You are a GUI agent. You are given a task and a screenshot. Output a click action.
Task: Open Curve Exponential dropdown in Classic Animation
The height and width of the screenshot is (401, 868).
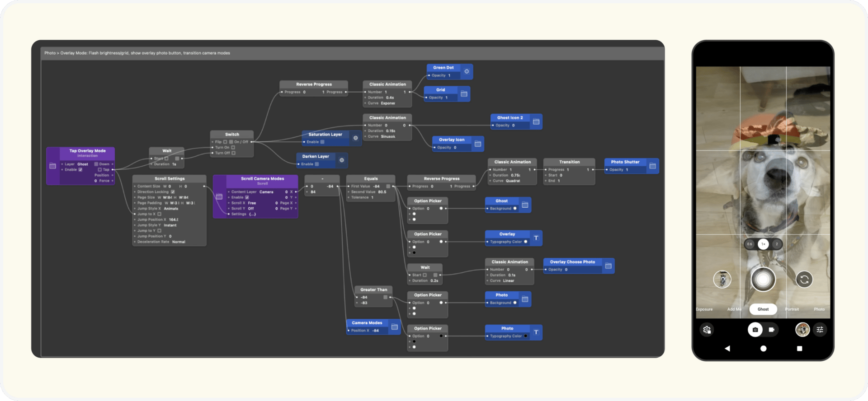388,103
